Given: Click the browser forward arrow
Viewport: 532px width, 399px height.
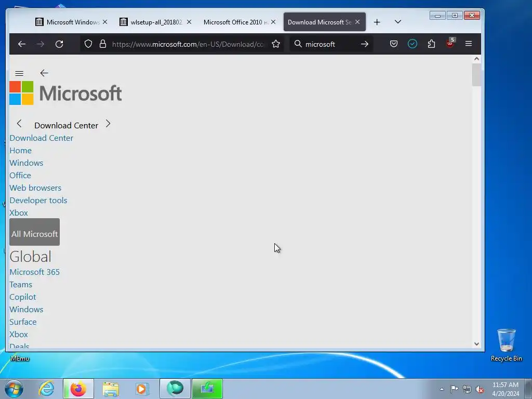Looking at the screenshot, I should tap(41, 44).
